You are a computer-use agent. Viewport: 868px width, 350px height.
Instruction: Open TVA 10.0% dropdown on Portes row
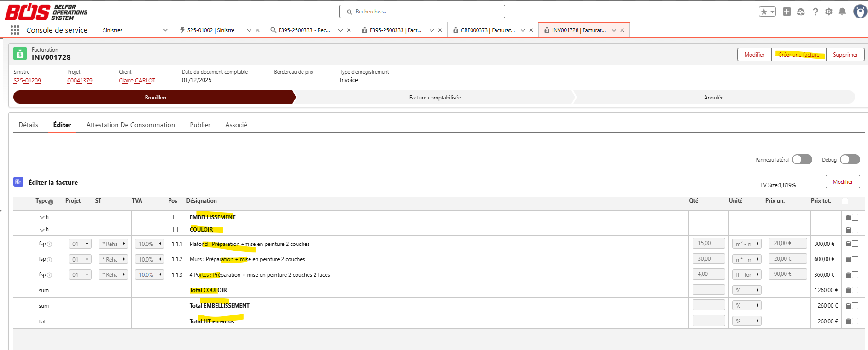[x=150, y=274]
